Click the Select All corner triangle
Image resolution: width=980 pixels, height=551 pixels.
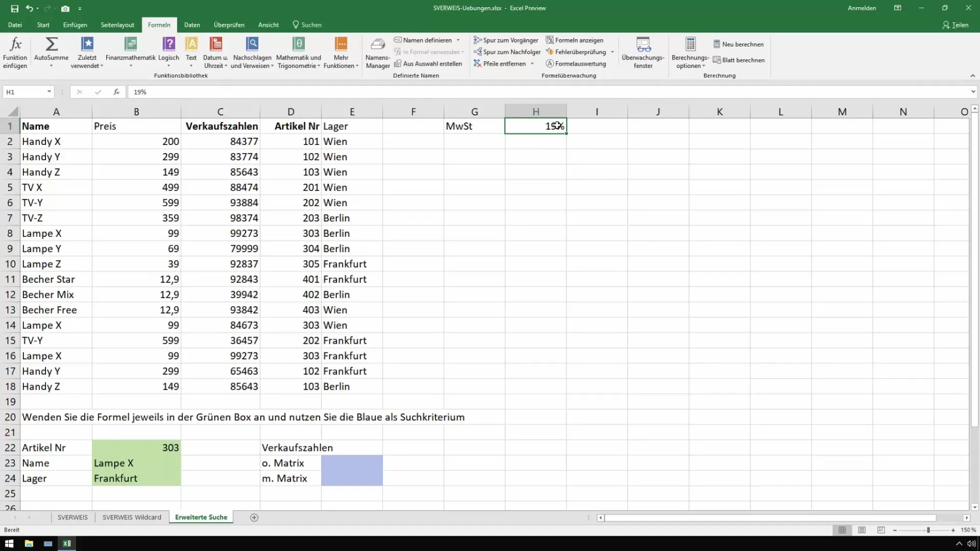(12, 111)
